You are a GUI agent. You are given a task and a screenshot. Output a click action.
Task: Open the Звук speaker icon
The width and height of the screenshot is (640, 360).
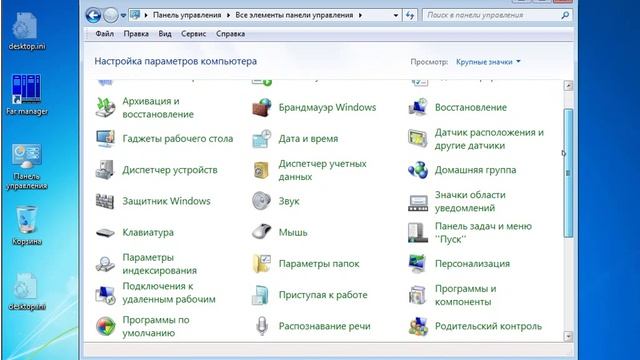pyautogui.click(x=262, y=201)
